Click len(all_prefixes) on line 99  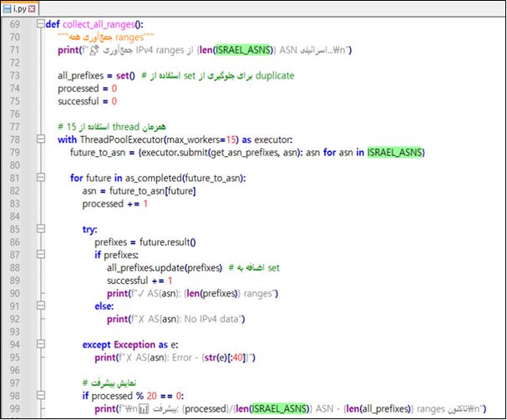click(x=378, y=408)
